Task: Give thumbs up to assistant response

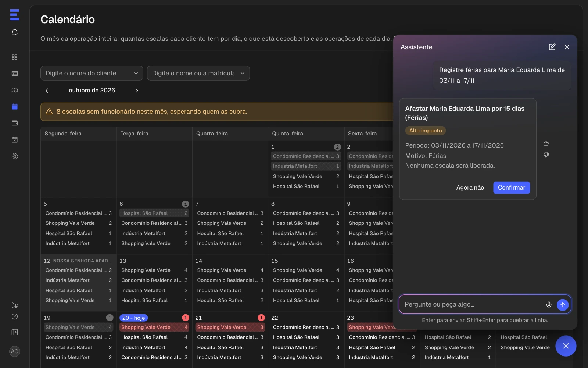Action: point(546,143)
